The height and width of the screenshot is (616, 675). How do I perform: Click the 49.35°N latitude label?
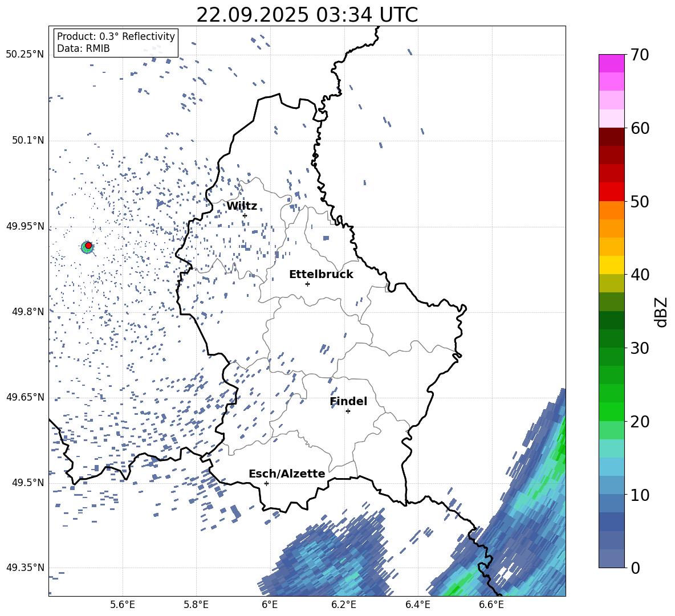[25, 568]
